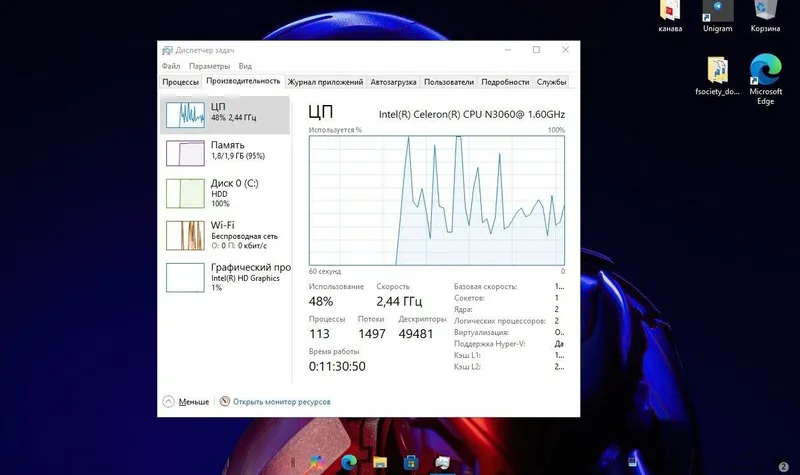This screenshot has width=800, height=475.
Task: Open File Explorer from the taskbar
Action: (x=380, y=462)
